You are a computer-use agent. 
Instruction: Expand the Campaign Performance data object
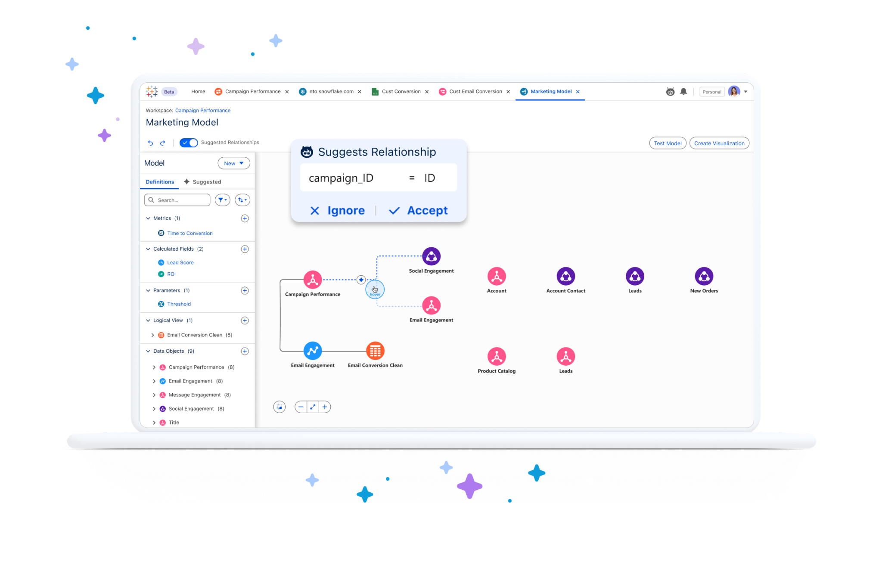(154, 367)
